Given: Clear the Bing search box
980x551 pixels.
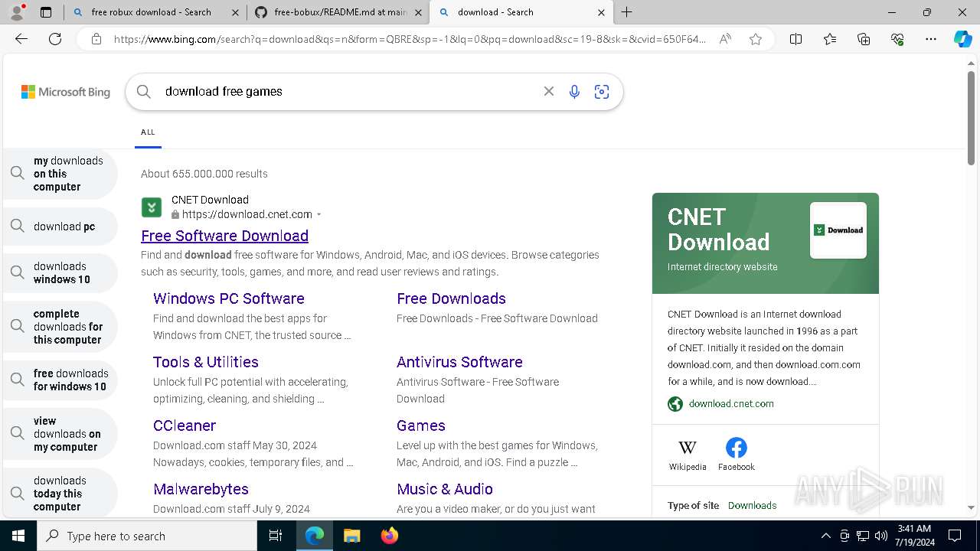Looking at the screenshot, I should point(549,91).
